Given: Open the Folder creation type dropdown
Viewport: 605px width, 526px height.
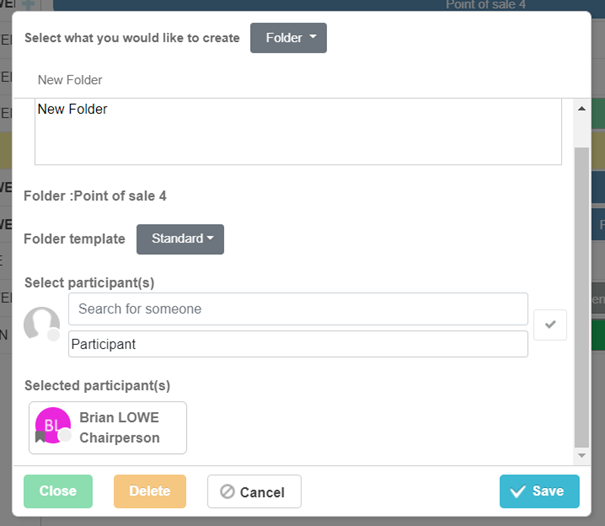Looking at the screenshot, I should [288, 38].
